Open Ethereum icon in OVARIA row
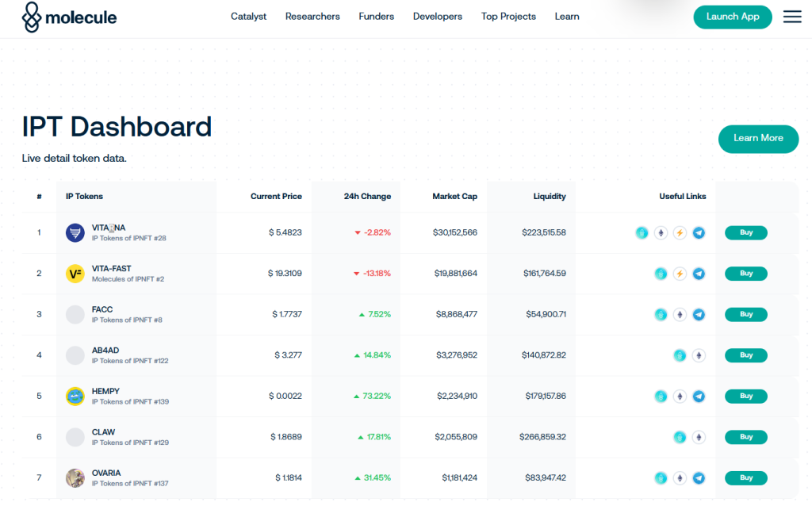 (680, 478)
